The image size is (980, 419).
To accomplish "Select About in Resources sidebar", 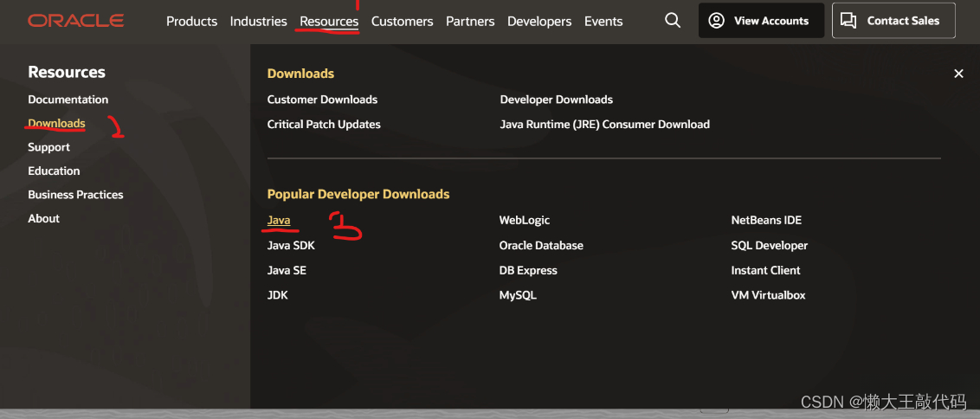I will click(x=44, y=218).
